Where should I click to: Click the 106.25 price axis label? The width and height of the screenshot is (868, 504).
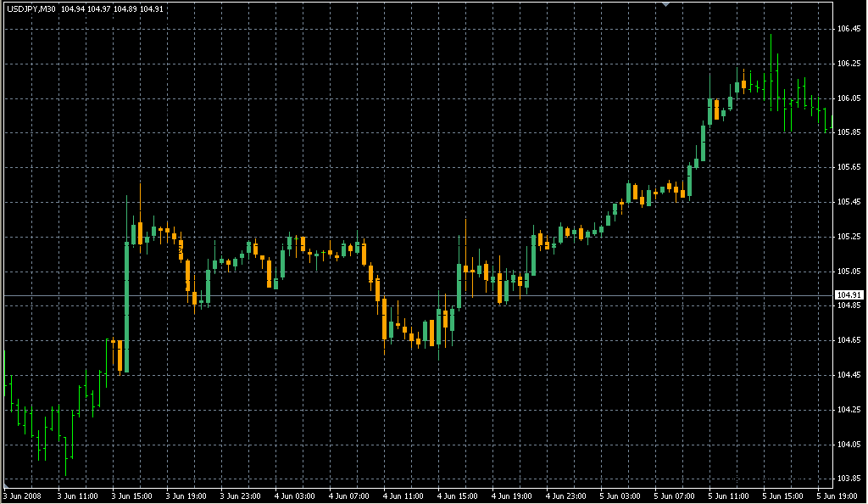click(x=849, y=64)
